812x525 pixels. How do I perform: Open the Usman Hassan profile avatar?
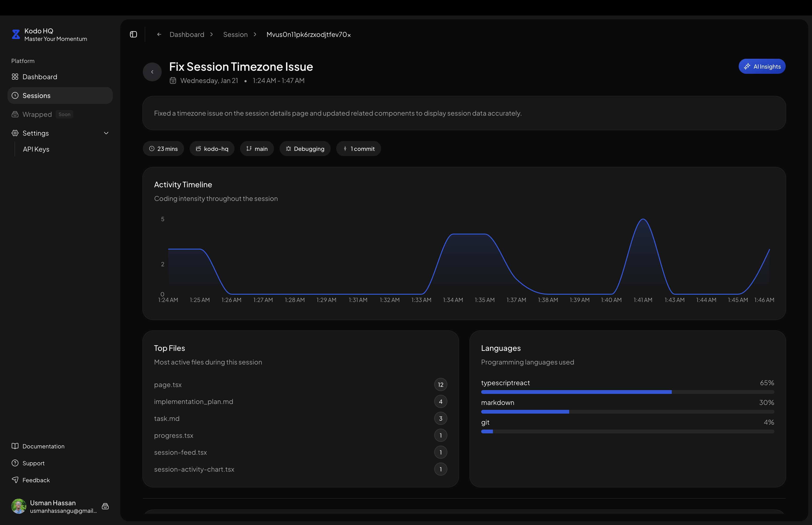(19, 506)
